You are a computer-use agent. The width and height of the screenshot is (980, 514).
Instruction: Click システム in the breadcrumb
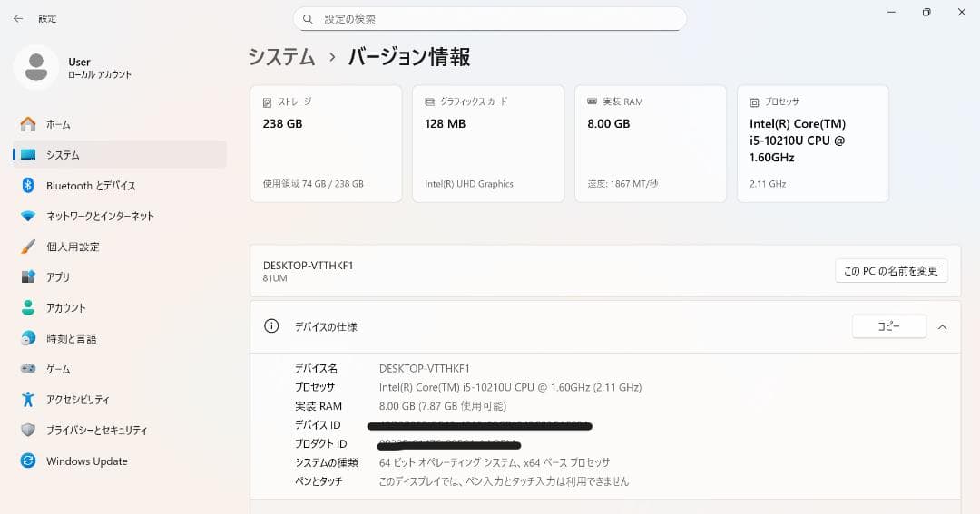282,57
